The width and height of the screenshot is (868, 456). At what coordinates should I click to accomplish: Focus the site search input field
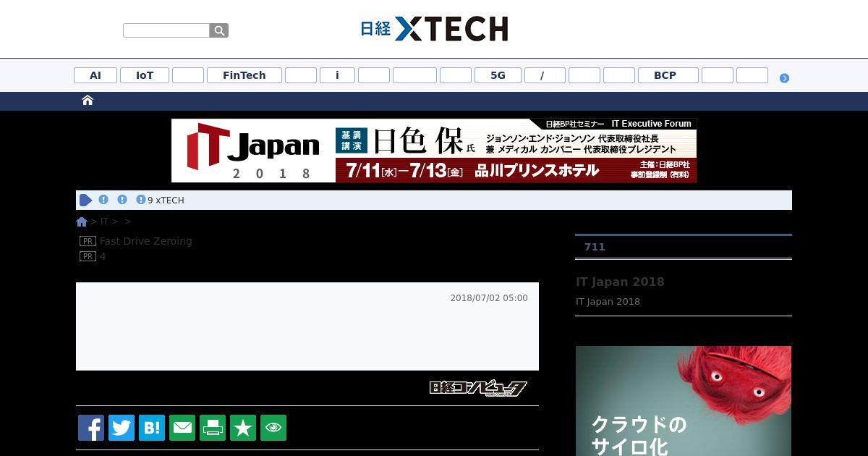point(166,30)
